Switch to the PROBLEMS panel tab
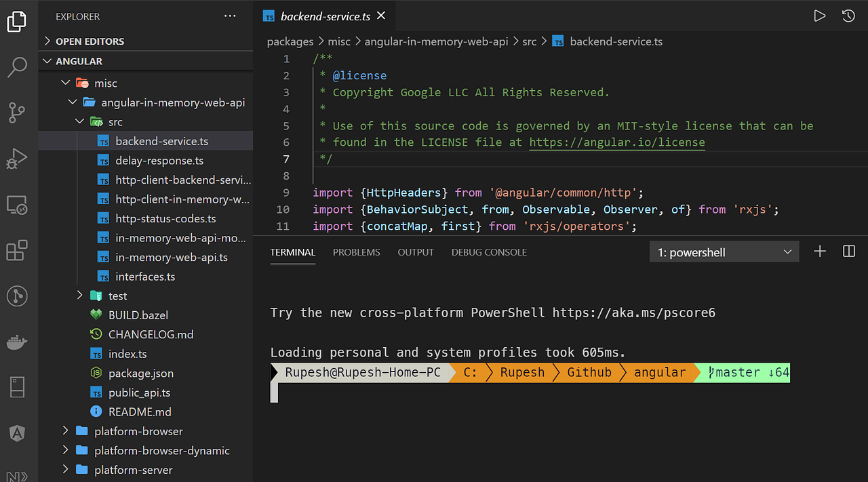 click(x=356, y=252)
